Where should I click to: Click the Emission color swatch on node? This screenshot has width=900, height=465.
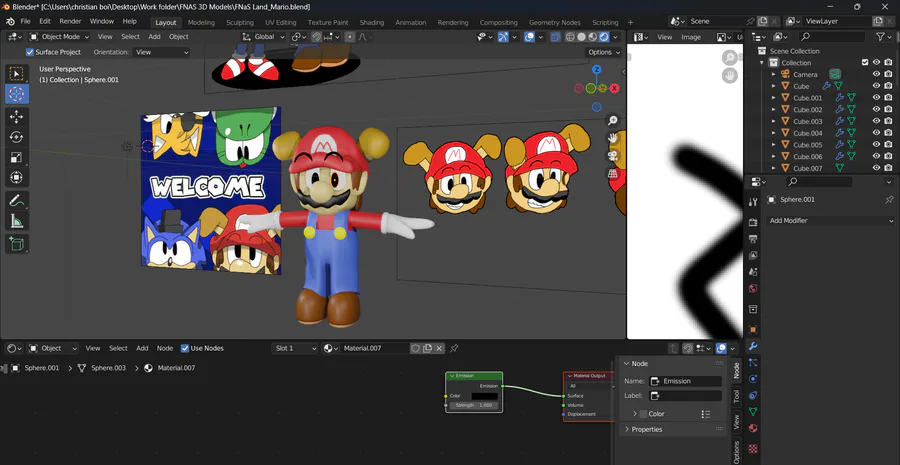[484, 396]
